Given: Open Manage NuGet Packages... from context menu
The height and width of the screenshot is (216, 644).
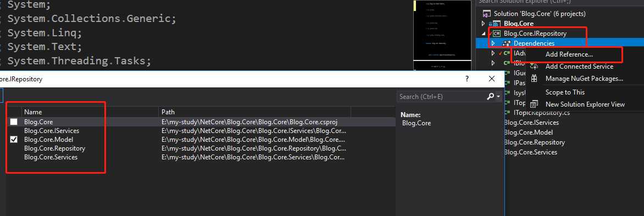Looking at the screenshot, I should click(x=584, y=79).
